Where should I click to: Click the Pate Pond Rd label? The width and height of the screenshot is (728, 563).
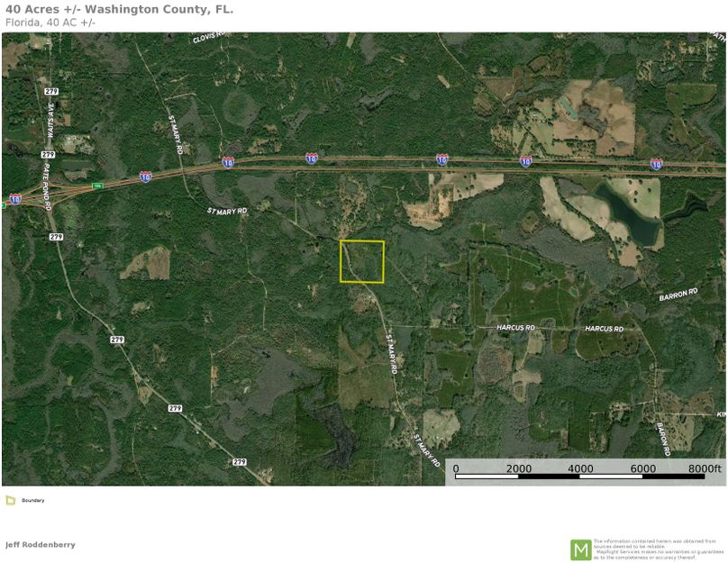(x=48, y=186)
